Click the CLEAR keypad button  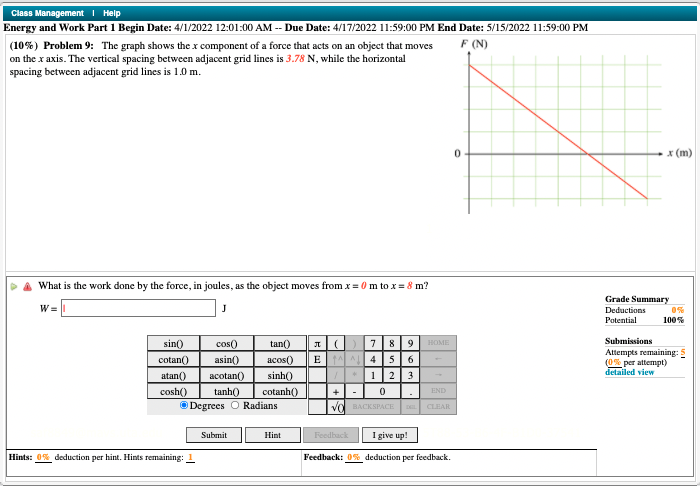[x=438, y=407]
